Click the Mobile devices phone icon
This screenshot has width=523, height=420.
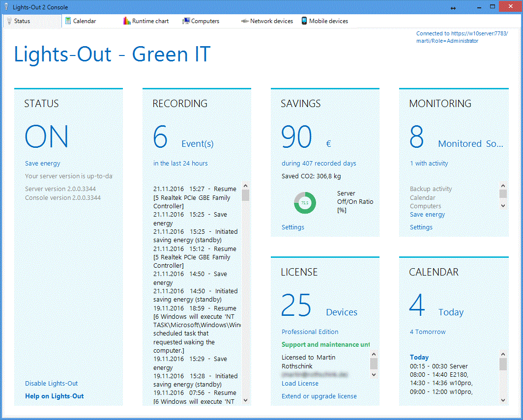click(x=304, y=21)
